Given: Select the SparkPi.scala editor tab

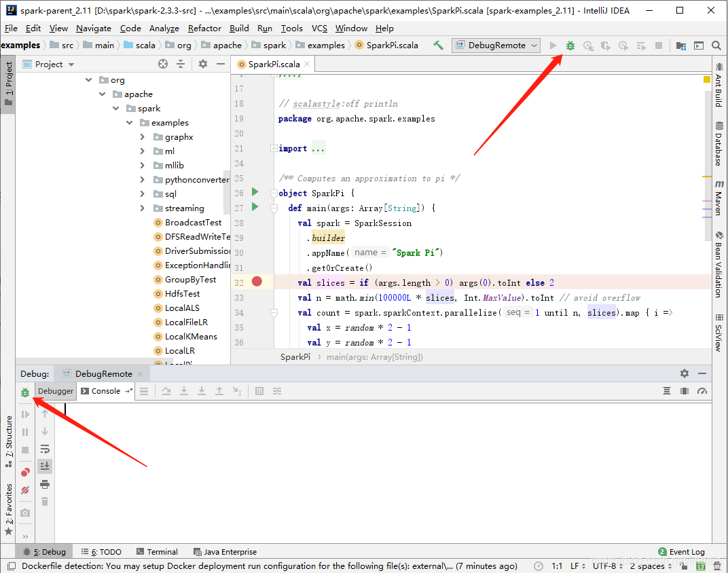Looking at the screenshot, I should coord(273,64).
